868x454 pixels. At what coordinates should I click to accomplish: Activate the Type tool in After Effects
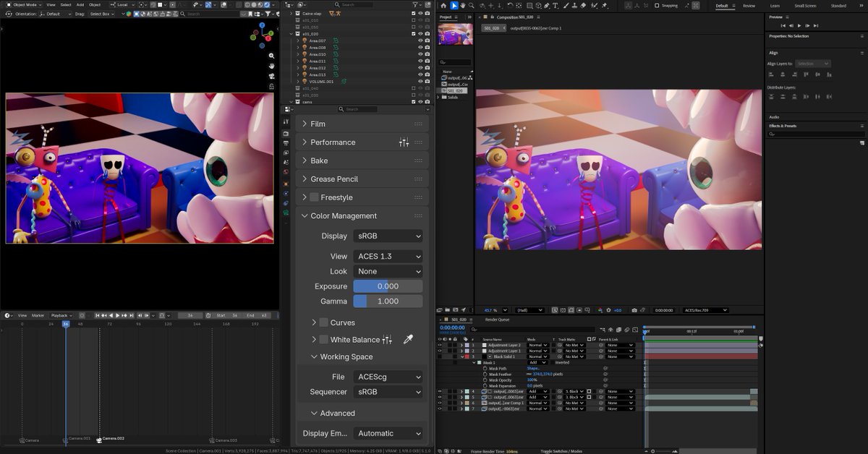[x=556, y=5]
